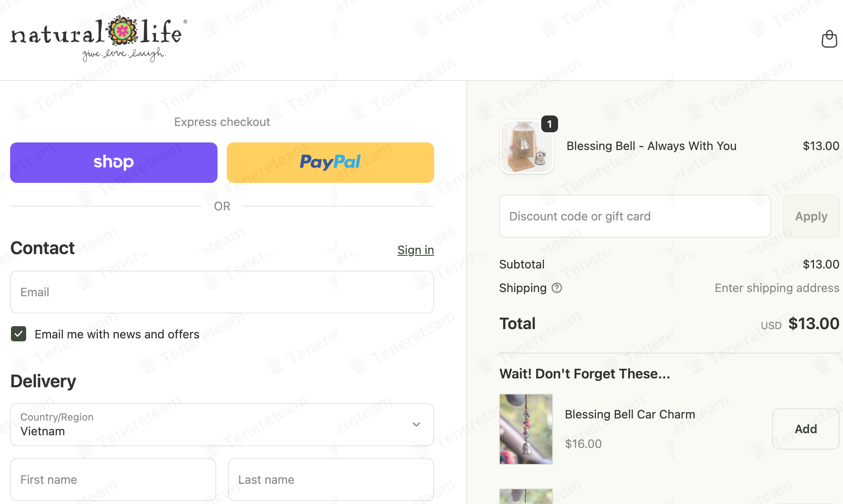Add Blessing Bell Car Charm to order

[x=805, y=429]
